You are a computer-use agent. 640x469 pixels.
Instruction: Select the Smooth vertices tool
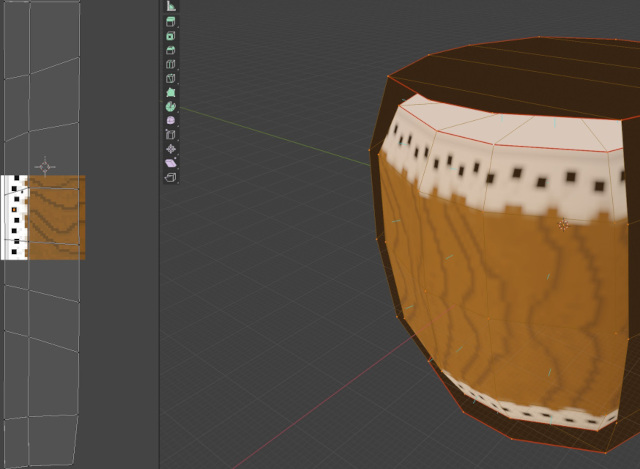(x=171, y=120)
